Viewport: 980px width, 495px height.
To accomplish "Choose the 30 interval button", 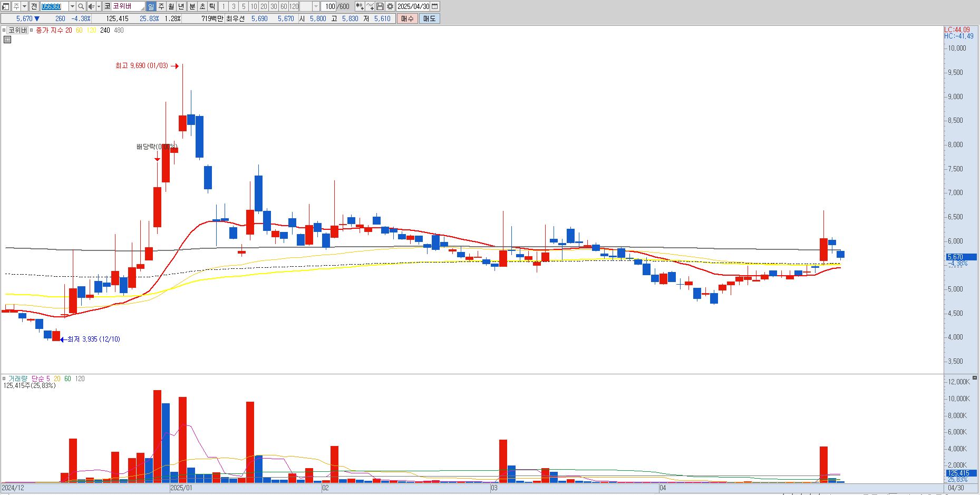I will pyautogui.click(x=274, y=6).
